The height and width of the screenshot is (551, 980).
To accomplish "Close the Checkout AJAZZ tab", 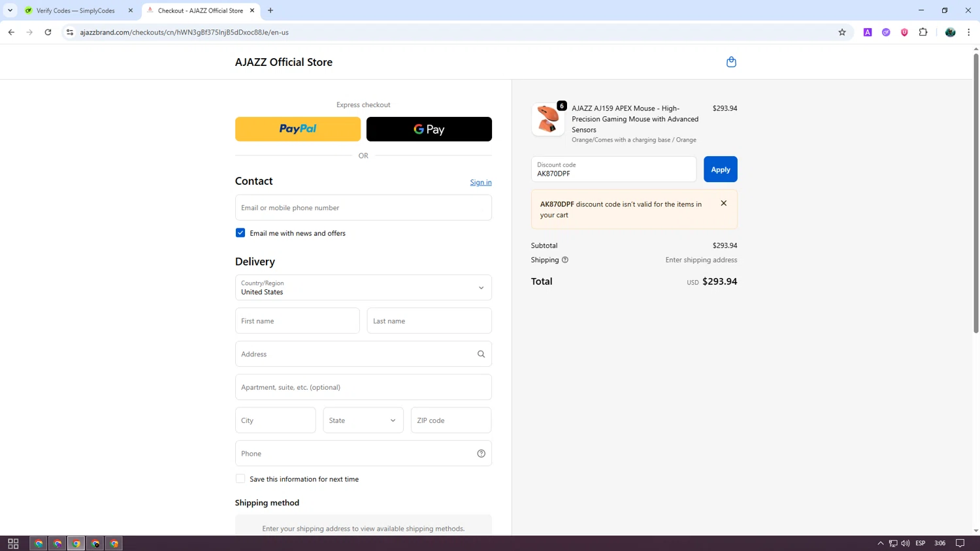I will pyautogui.click(x=252, y=10).
